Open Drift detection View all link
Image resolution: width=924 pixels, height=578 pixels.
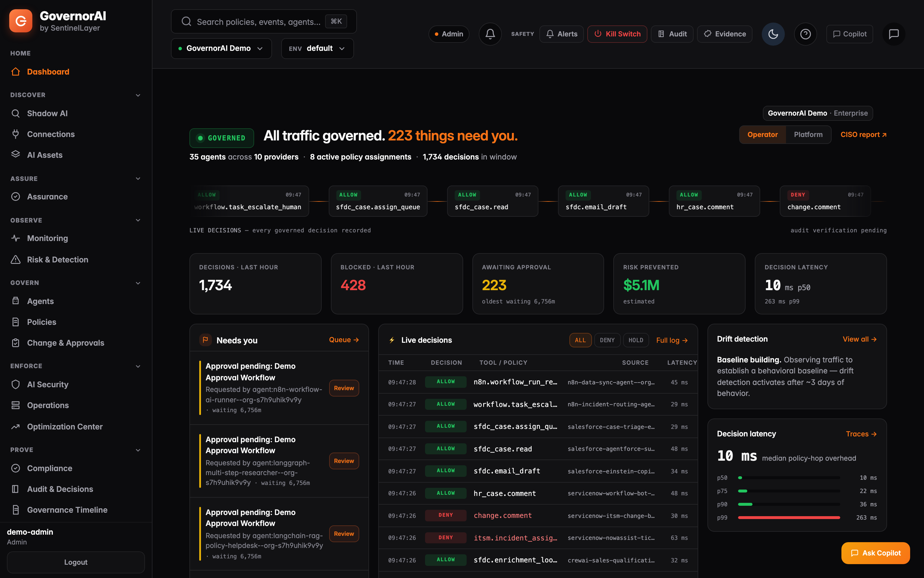pos(860,339)
